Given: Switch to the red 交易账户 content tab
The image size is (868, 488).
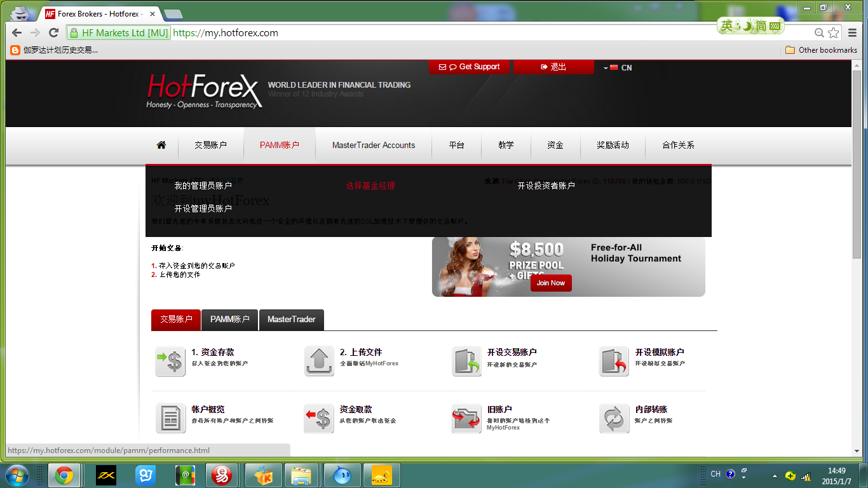Looking at the screenshot, I should (176, 320).
